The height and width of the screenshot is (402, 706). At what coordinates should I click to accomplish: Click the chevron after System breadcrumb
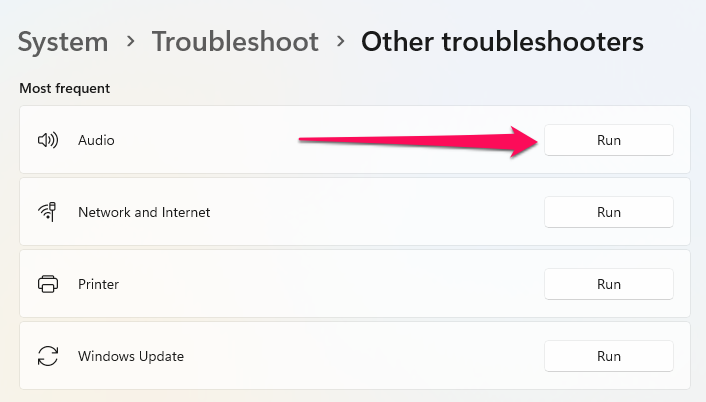point(131,42)
